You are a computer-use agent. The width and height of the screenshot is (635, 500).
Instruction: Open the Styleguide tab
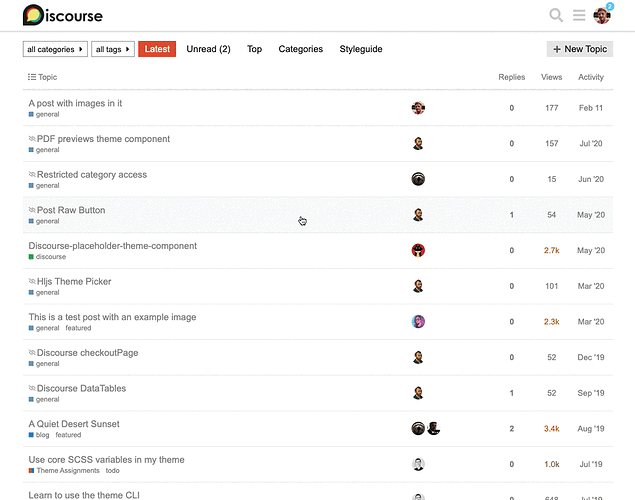(x=361, y=49)
